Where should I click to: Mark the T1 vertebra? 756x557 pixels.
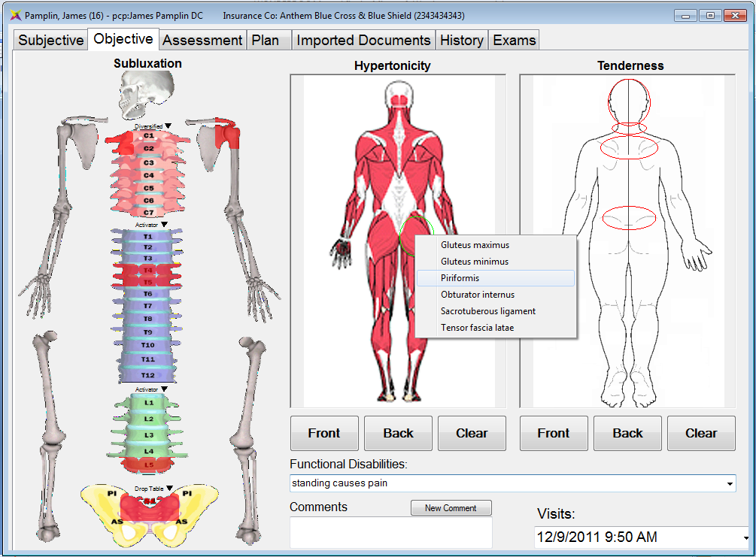[147, 237]
